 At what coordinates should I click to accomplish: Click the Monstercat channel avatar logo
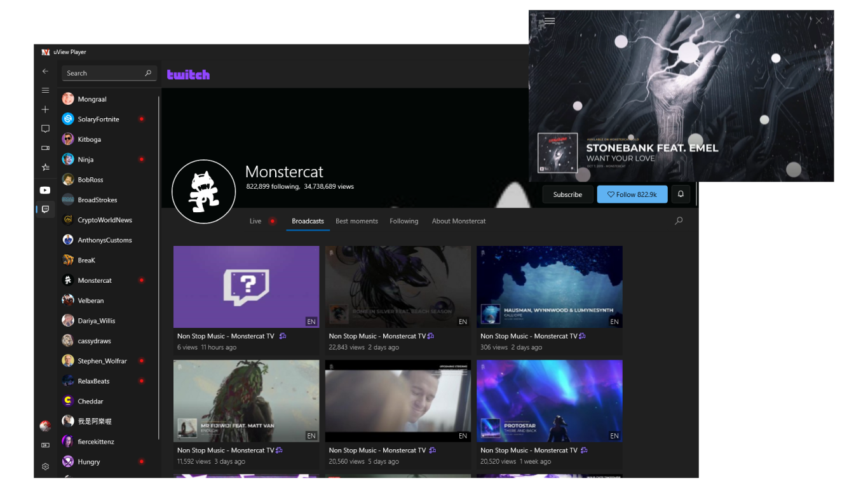point(203,192)
